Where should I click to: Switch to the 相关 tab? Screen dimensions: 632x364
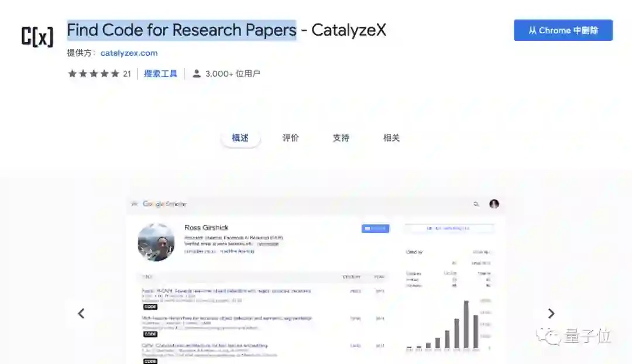[x=391, y=138]
